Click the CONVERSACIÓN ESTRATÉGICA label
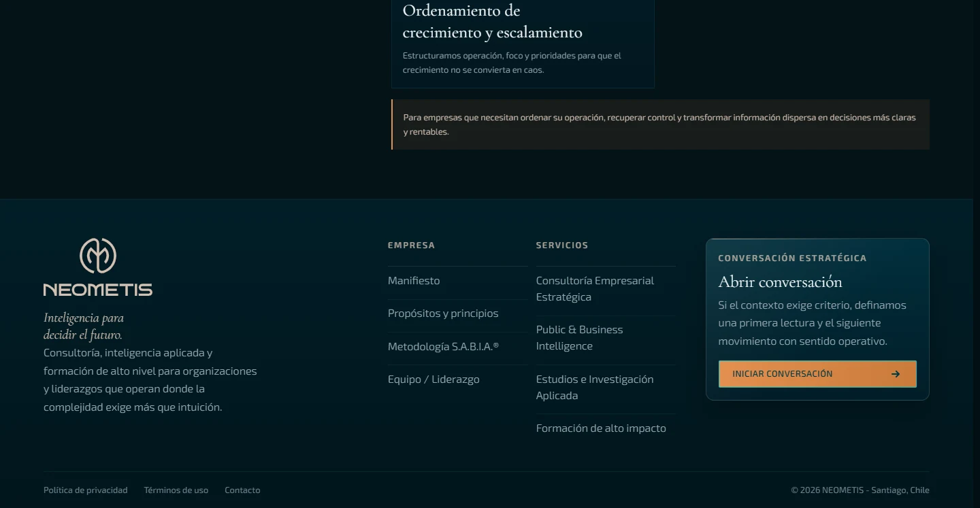This screenshot has height=508, width=980. tap(792, 258)
